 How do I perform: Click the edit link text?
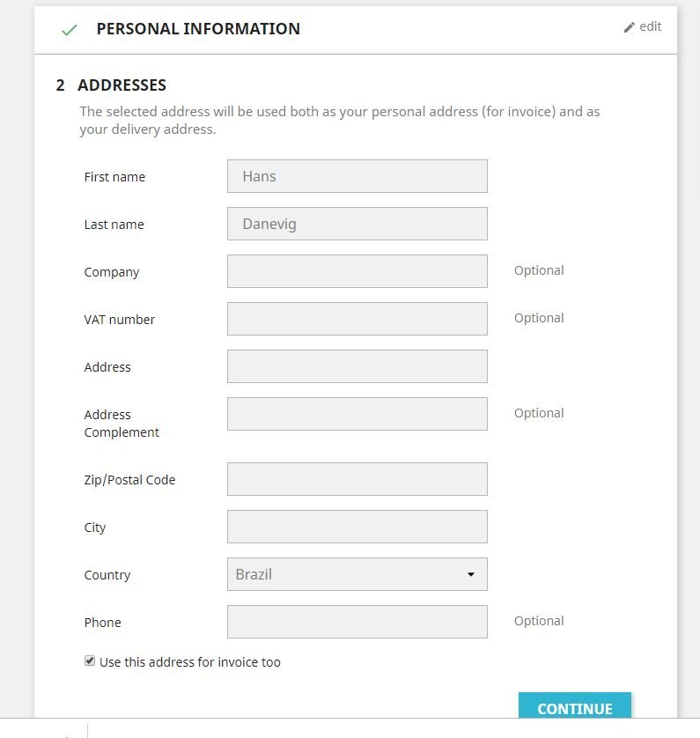(650, 26)
